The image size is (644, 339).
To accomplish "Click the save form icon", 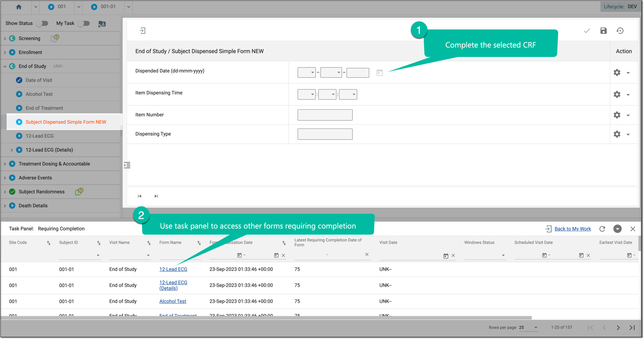I will [604, 31].
